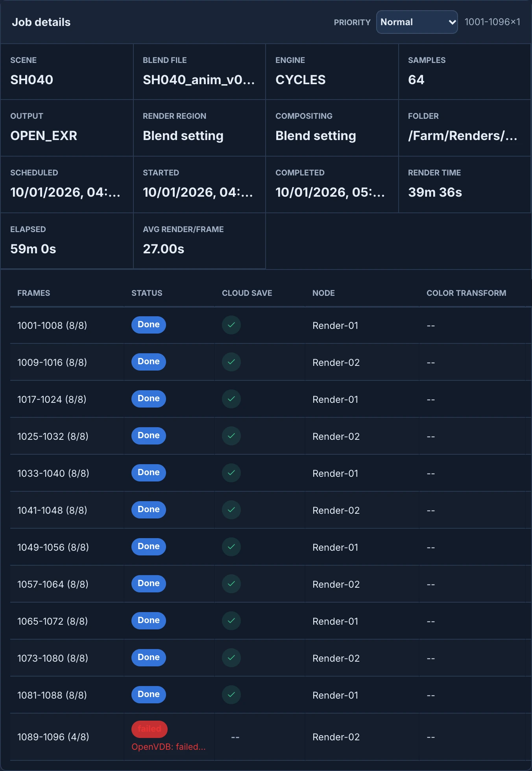Click cloud save checkmark for frames 1057-1064
This screenshot has width=532, height=771.
pos(231,584)
